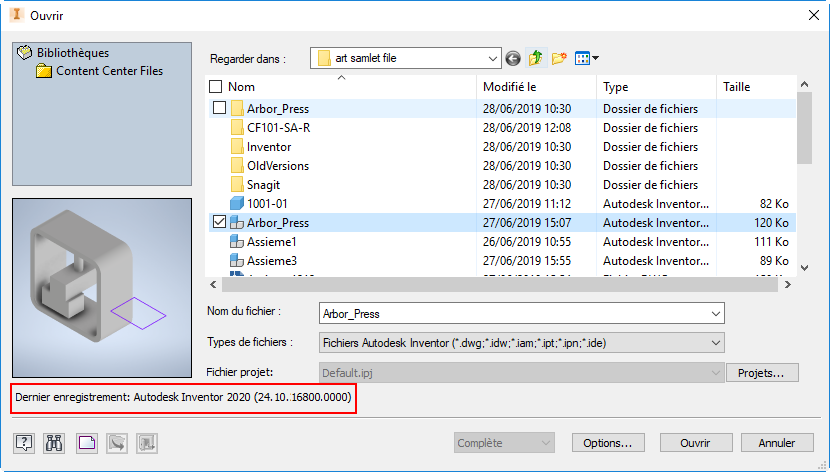830x472 pixels.
Task: Click the horizontal scrollbar left arrow
Action: coord(213,285)
